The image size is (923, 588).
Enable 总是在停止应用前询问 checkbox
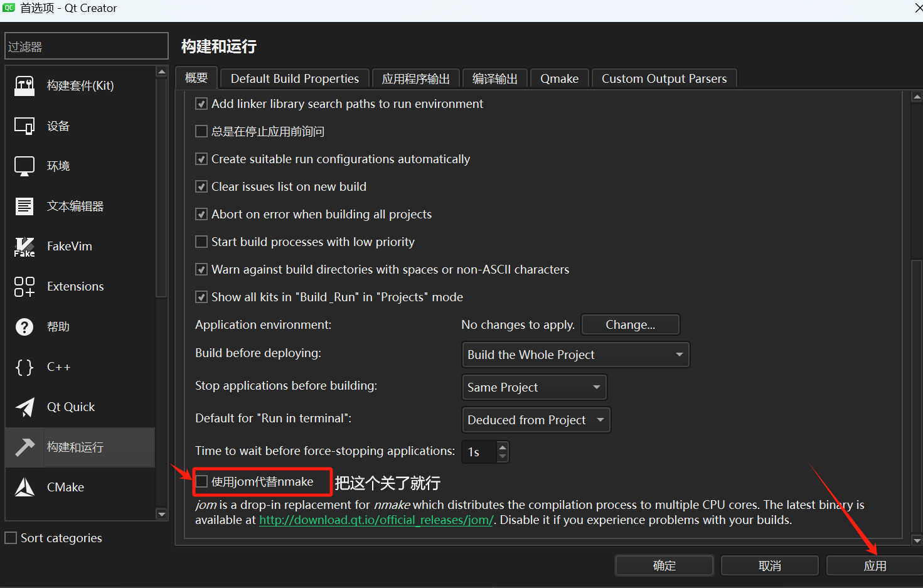[x=201, y=131]
